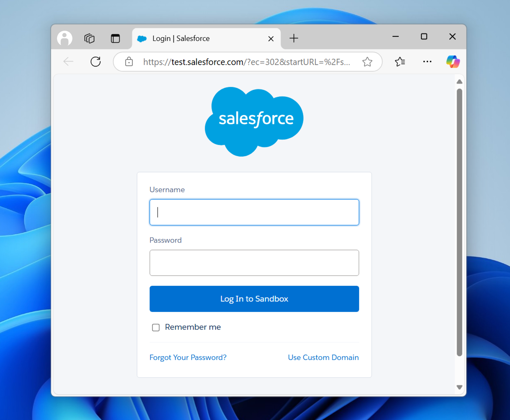510x420 pixels.
Task: Click the Refresh page icon
Action: pos(96,61)
